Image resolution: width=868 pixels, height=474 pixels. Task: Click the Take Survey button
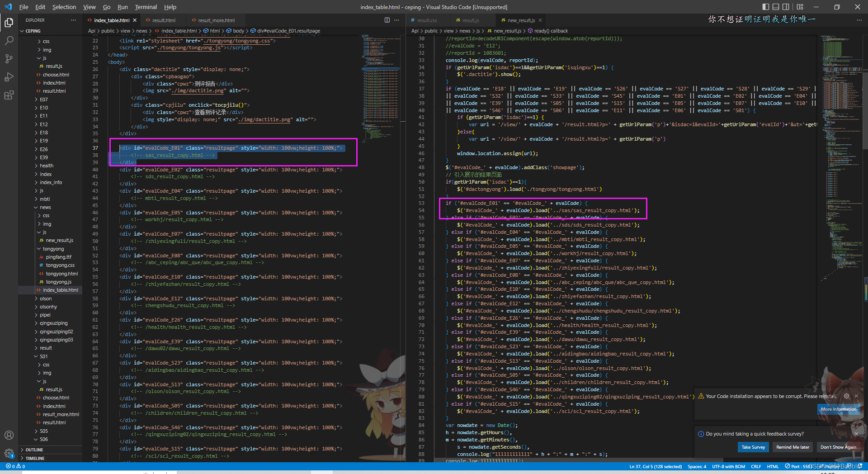tap(753, 447)
